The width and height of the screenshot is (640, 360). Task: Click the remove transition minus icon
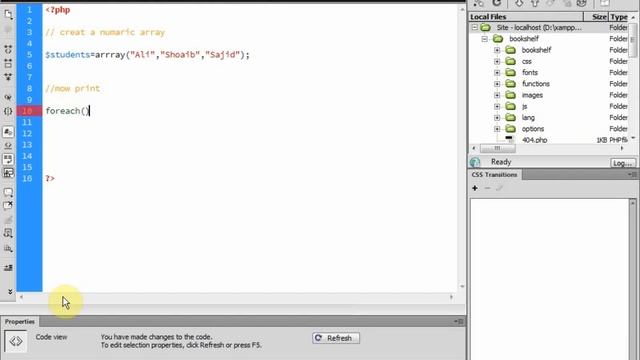(487, 188)
